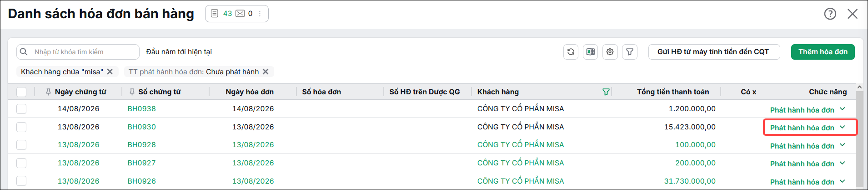Expand the dropdown arrow next to BH0938 Phát hành hóa đơn
868x190 pixels.
[x=842, y=109]
